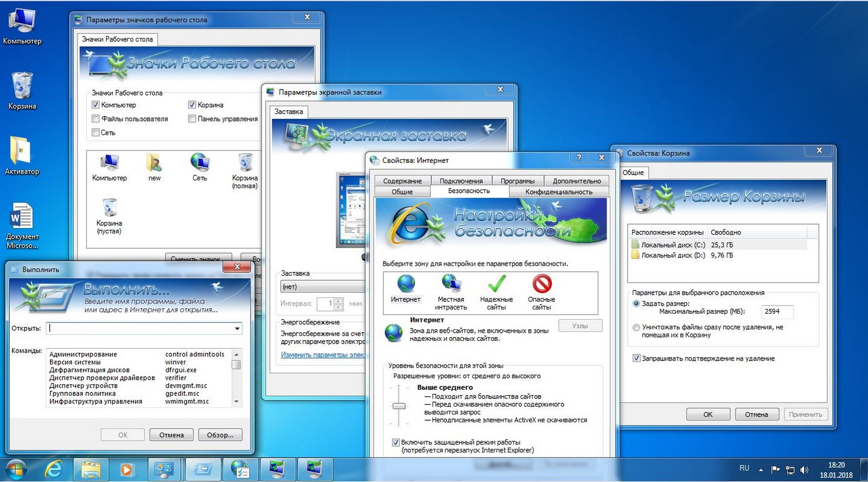Click the help question mark in Свойства: Интернет
The image size is (868, 482).
[x=579, y=157]
